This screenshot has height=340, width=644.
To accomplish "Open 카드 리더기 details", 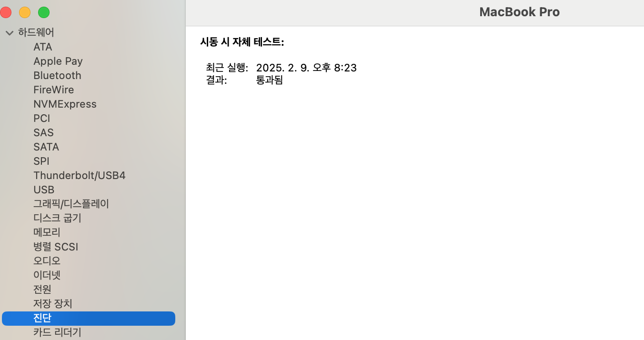I will [57, 332].
